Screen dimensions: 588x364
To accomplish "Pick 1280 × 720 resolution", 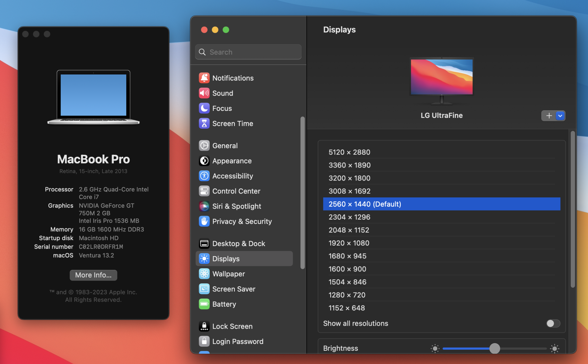I will [442, 295].
